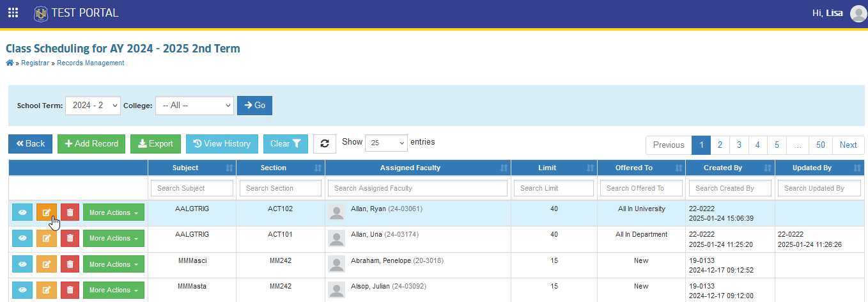Sort by Created By column arrows
This screenshot has height=302, width=868.
[768, 168]
